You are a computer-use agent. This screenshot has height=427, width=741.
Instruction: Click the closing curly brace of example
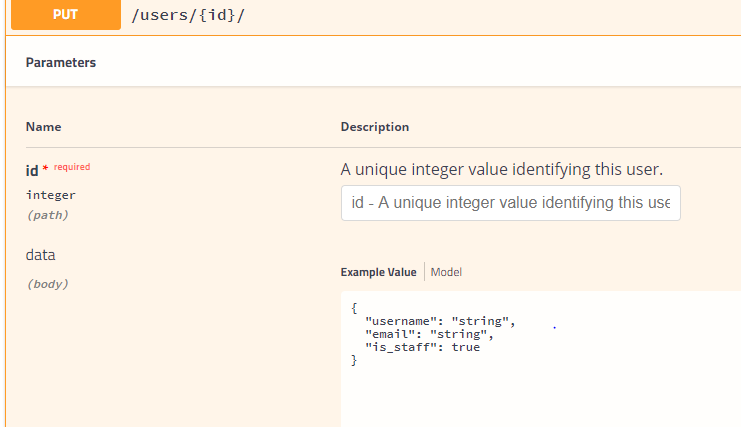click(x=355, y=360)
